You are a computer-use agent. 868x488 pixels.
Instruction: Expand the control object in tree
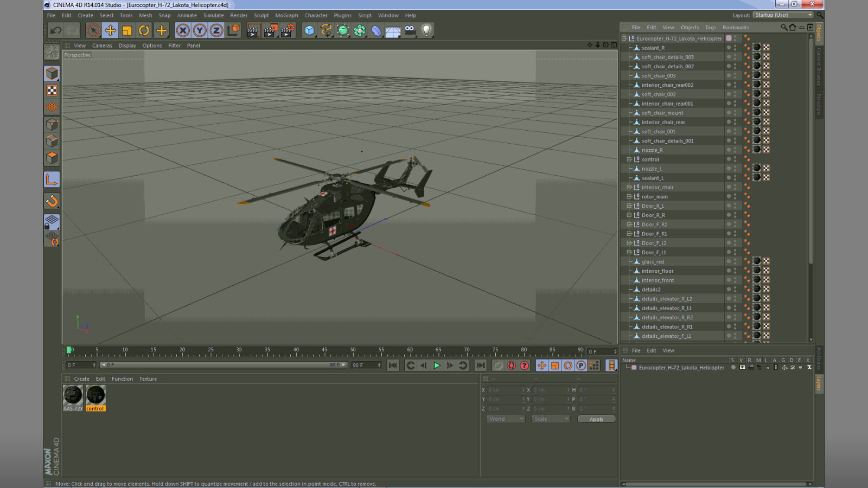coord(629,159)
